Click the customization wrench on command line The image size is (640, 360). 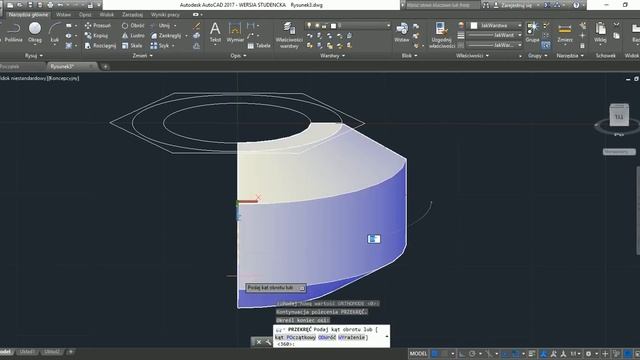tap(268, 342)
